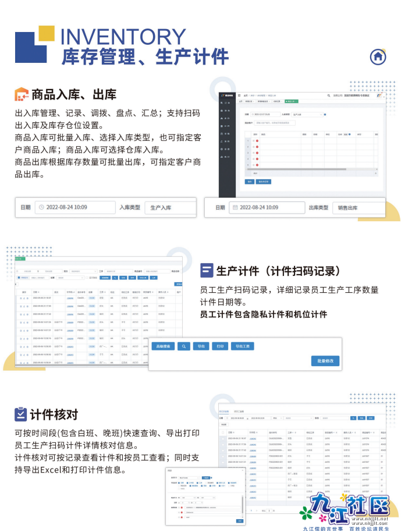Add a row using row 1's plus icon

point(253,141)
